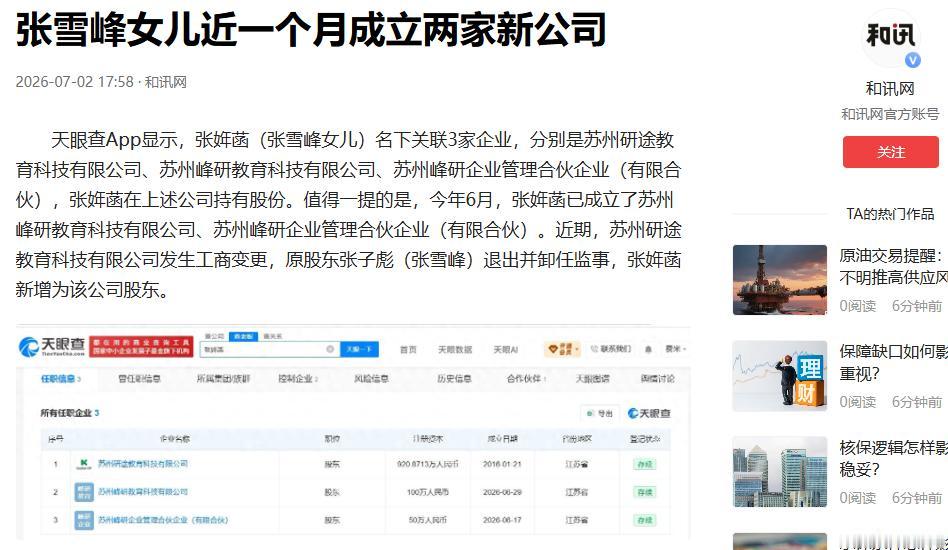Click the TA的热门作品 heading
This screenshot has width=948, height=550.
click(890, 214)
